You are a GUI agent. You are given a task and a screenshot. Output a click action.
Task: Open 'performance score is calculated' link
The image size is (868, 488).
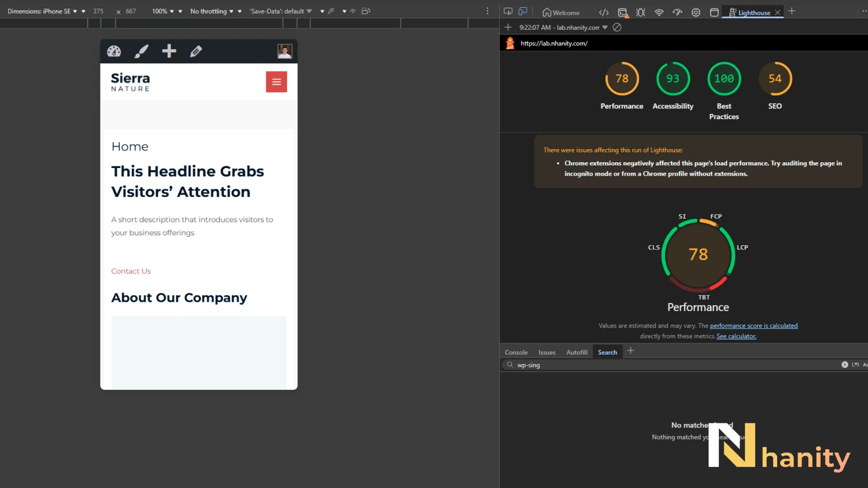(754, 325)
